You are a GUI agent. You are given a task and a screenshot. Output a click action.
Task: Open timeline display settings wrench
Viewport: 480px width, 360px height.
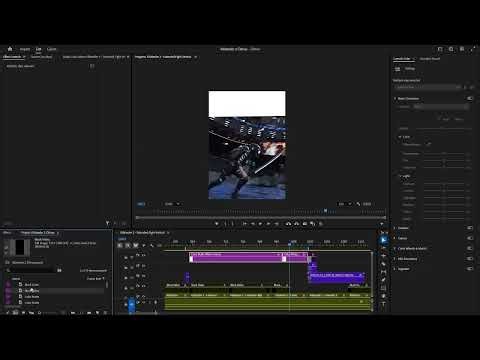coord(152,245)
